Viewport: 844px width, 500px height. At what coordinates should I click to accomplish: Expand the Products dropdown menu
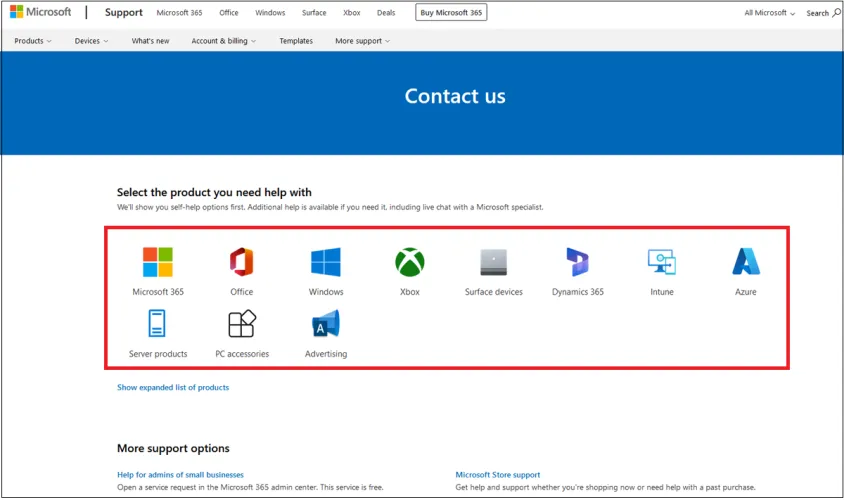33,41
